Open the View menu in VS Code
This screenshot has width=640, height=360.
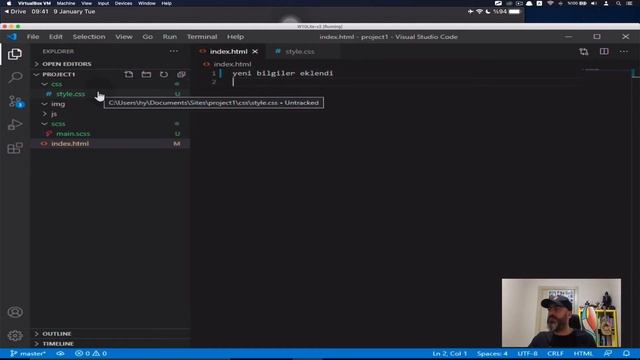point(124,37)
